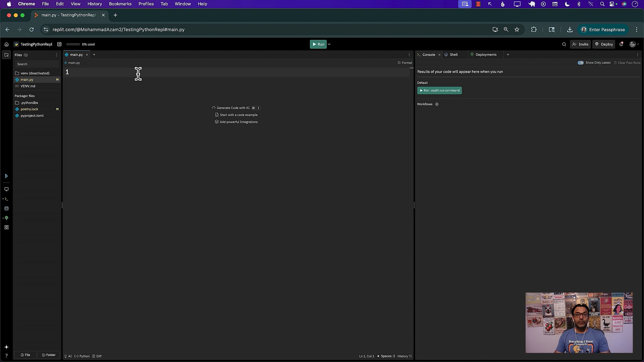Viewport: 644px width, 362px height.
Task: Select the Git version control sidebar icon
Action: pos(6,176)
